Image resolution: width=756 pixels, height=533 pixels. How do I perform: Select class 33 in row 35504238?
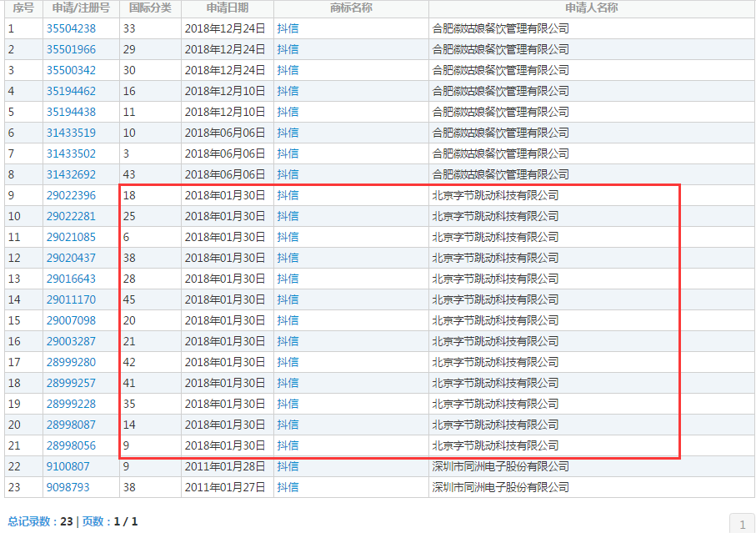(129, 28)
